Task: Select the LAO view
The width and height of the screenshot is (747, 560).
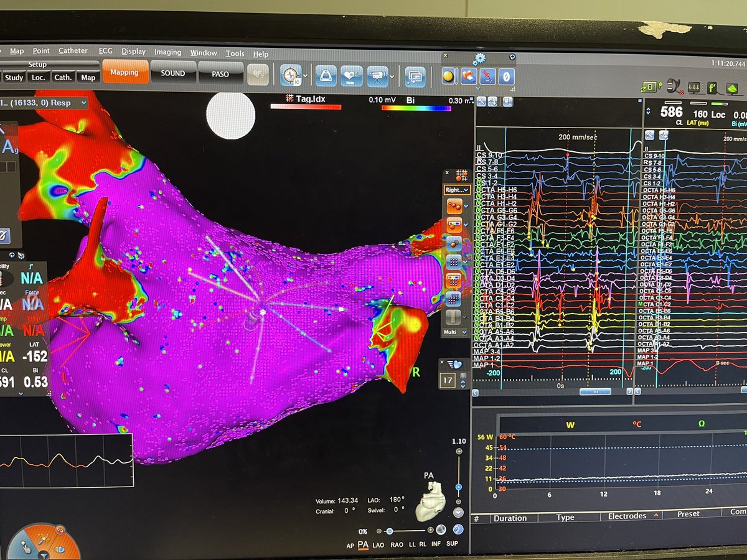Action: pos(379,546)
